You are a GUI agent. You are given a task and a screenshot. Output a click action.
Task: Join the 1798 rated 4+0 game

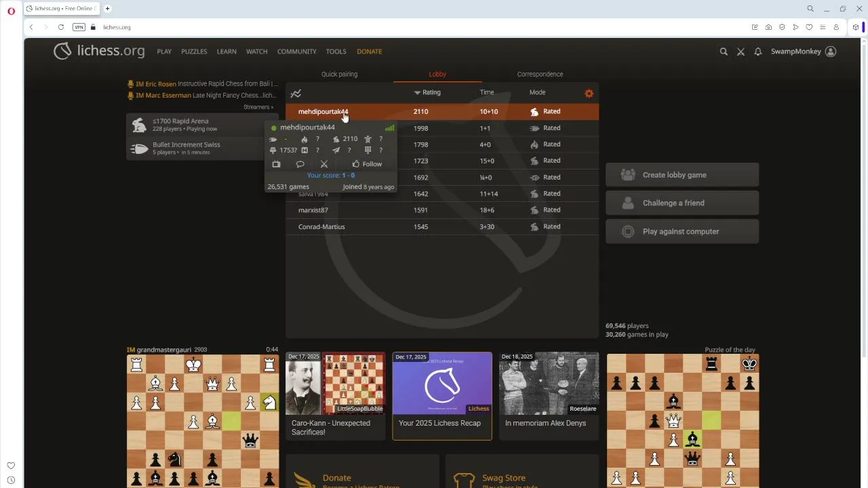(x=442, y=144)
